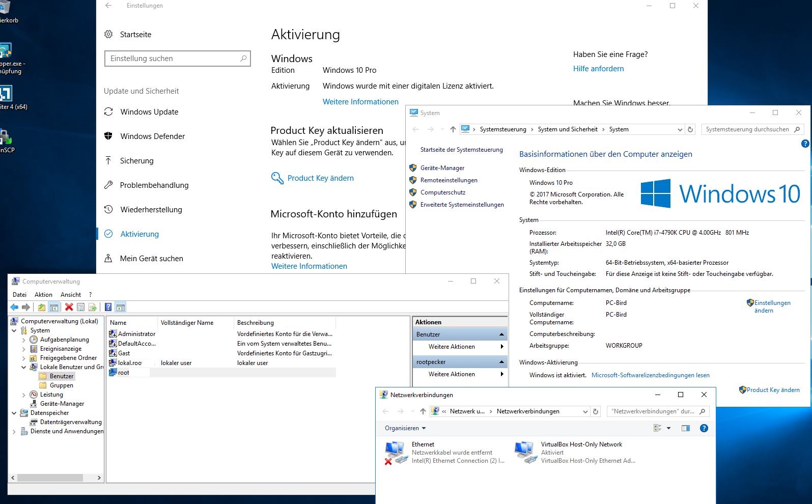The image size is (812, 504).
Task: Click the up-one-level folder icon in Computerverwaltung toolbar
Action: [x=42, y=307]
